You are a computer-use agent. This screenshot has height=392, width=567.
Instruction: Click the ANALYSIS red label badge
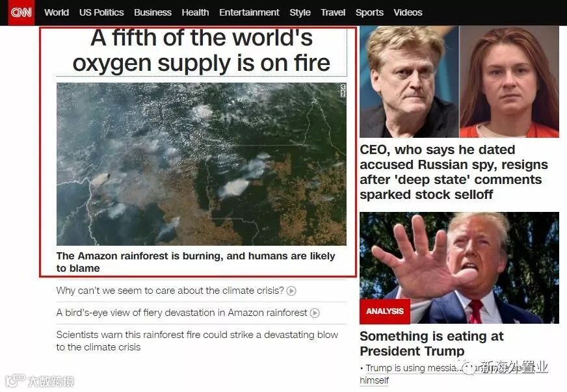click(x=385, y=311)
